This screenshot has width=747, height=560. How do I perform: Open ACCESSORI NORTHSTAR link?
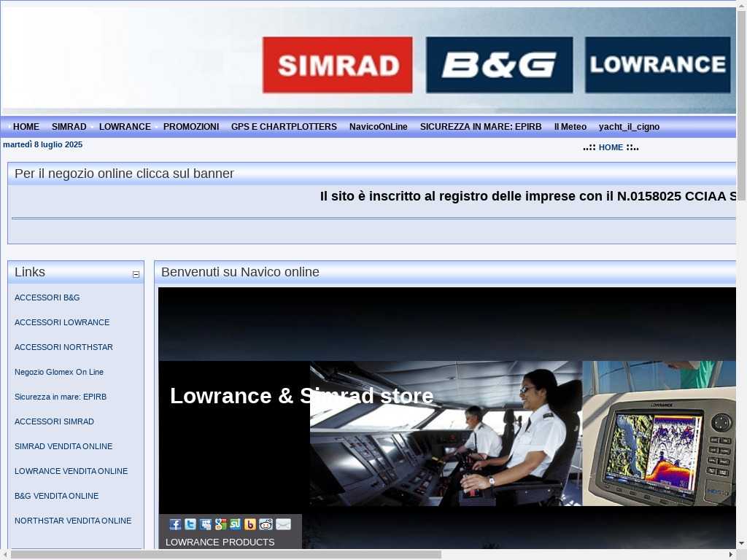pyautogui.click(x=64, y=347)
